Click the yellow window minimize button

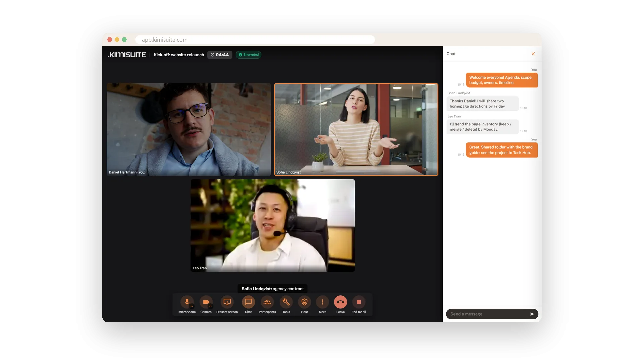pos(117,40)
